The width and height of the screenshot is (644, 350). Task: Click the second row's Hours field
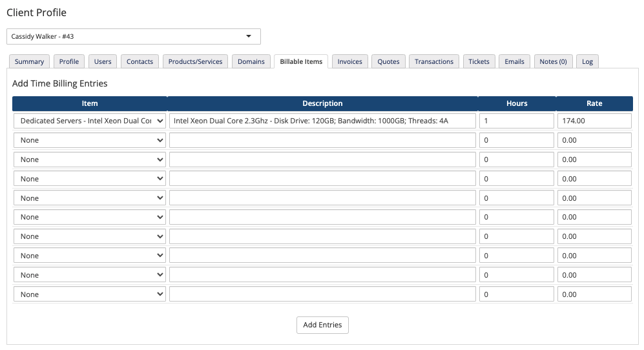coord(517,140)
